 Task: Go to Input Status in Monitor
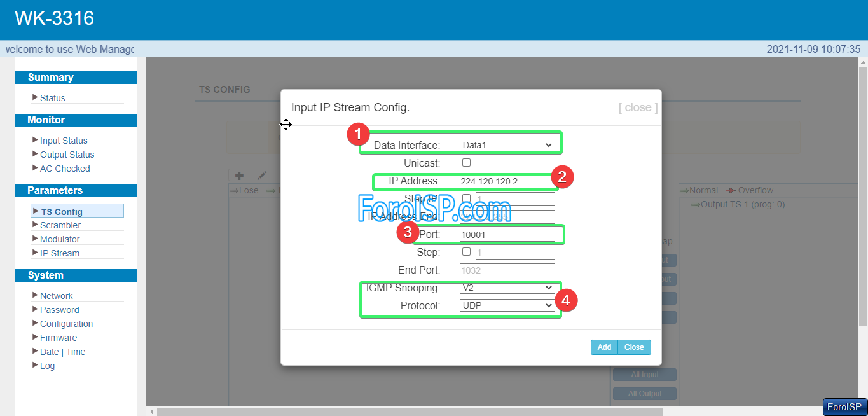64,141
